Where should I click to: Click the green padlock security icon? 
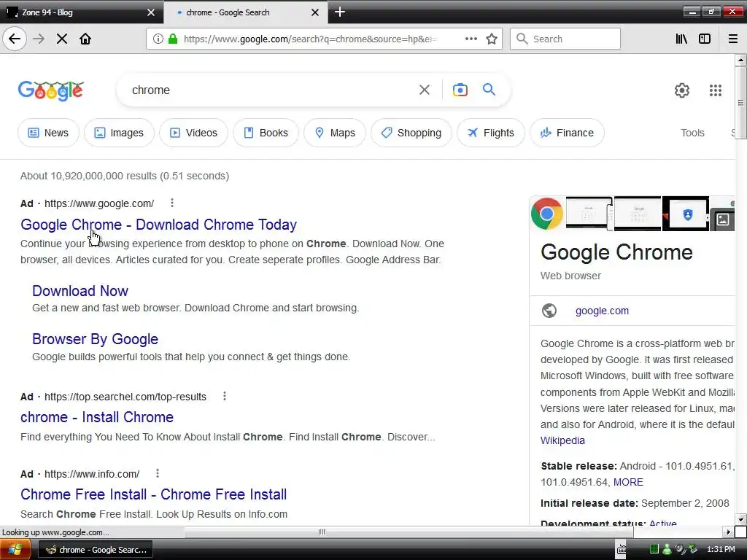click(x=173, y=39)
